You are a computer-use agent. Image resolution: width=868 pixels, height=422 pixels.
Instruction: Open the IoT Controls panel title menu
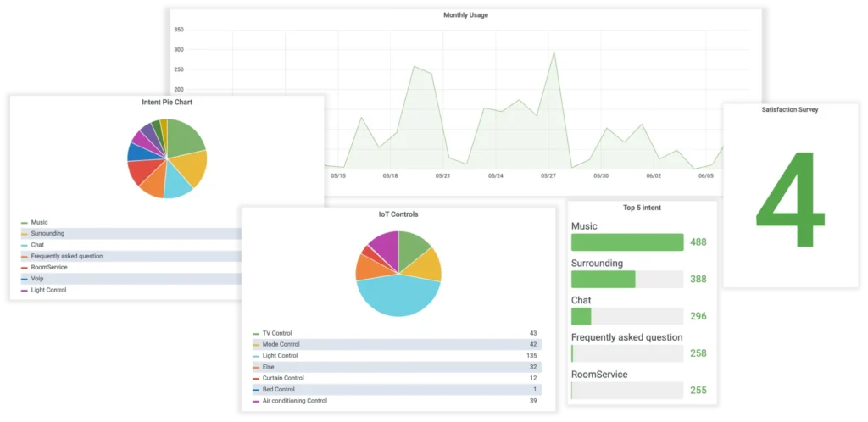coord(398,214)
